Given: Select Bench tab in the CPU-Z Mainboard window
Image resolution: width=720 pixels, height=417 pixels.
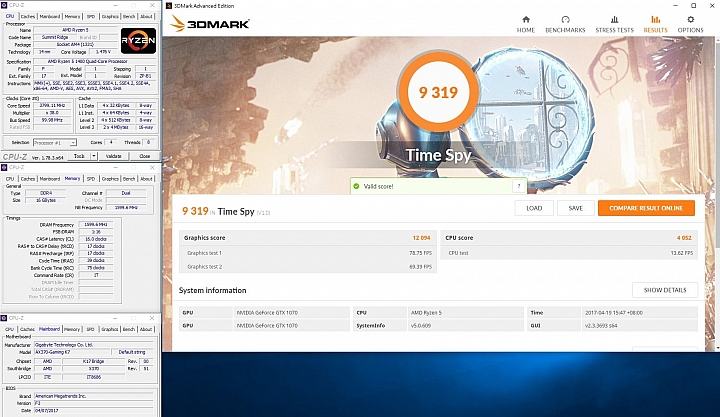Looking at the screenshot, I should point(129,329).
